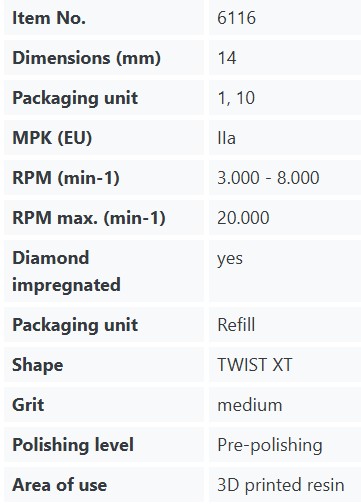Click the Refill packaging value
This screenshot has height=504, width=361.
pos(236,325)
